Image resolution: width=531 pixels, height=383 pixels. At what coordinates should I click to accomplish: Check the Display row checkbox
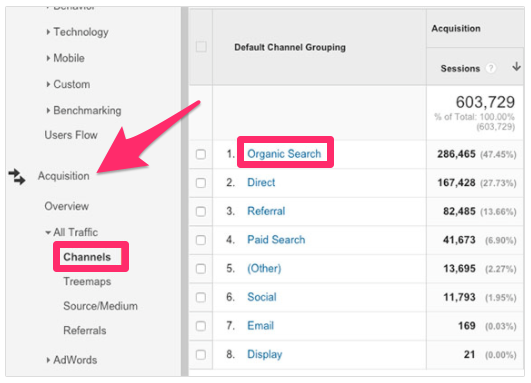pos(201,355)
